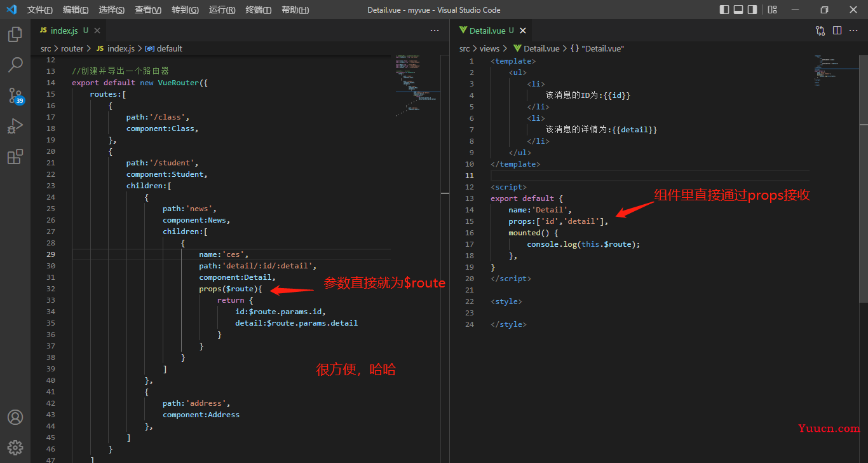Screen dimensions: 868x463
Task: Click the name:'Detail' line
Action: 540,210
